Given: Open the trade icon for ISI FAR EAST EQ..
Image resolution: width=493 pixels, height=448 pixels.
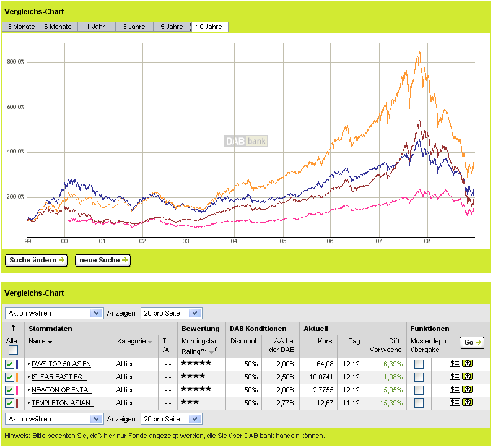Looking at the screenshot, I should point(456,377).
